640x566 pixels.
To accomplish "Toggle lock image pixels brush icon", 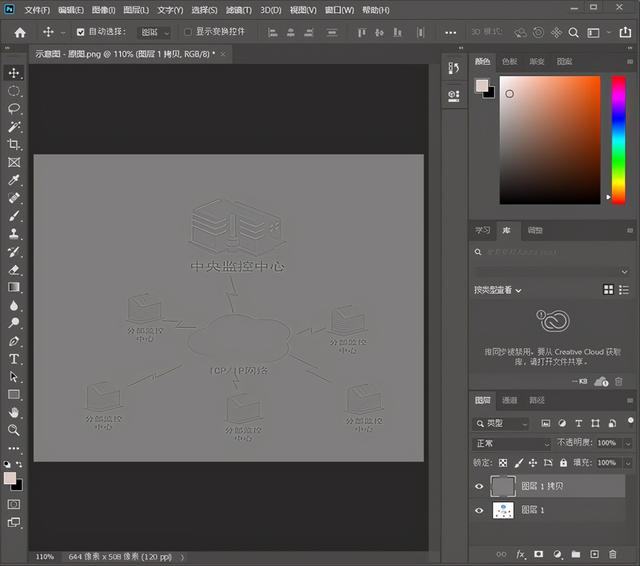I will click(x=518, y=463).
